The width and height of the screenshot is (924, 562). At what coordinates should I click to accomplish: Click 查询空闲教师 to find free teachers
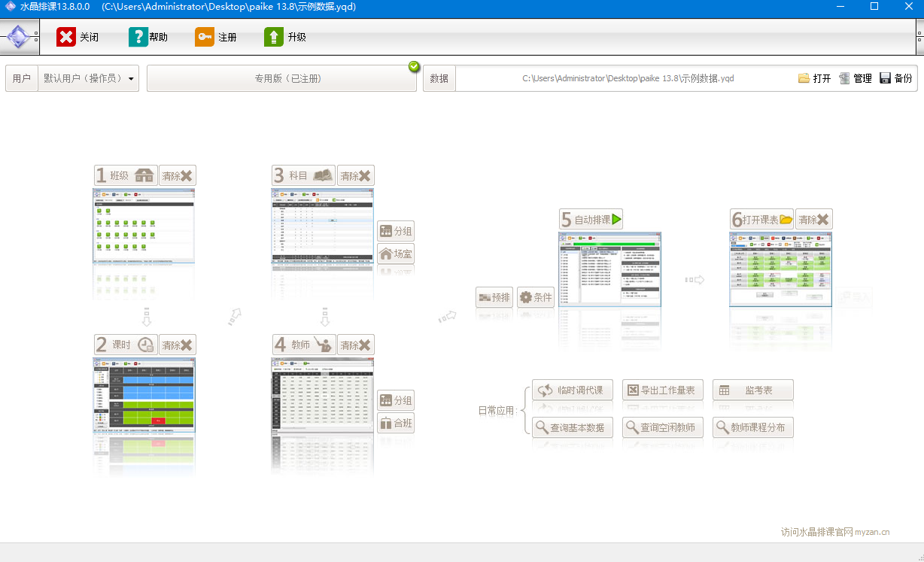pos(662,427)
